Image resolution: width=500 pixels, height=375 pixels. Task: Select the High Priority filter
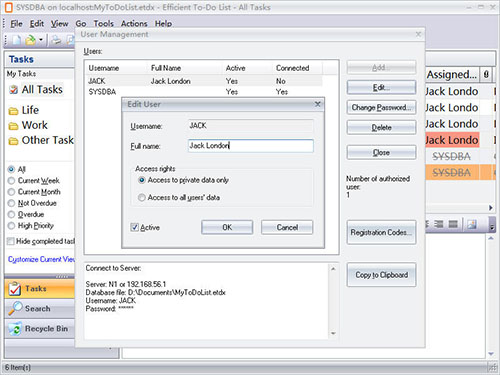tap(11, 226)
